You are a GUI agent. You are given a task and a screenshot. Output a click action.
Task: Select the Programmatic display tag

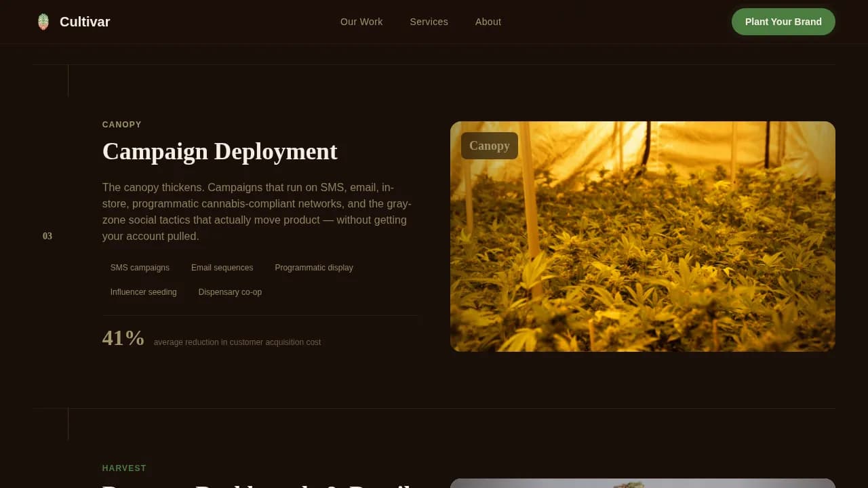(314, 268)
